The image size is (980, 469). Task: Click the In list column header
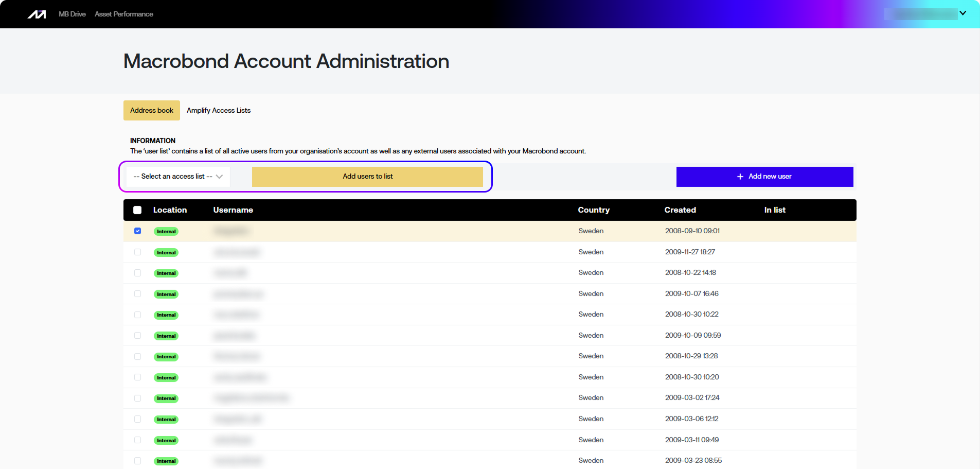tap(775, 210)
